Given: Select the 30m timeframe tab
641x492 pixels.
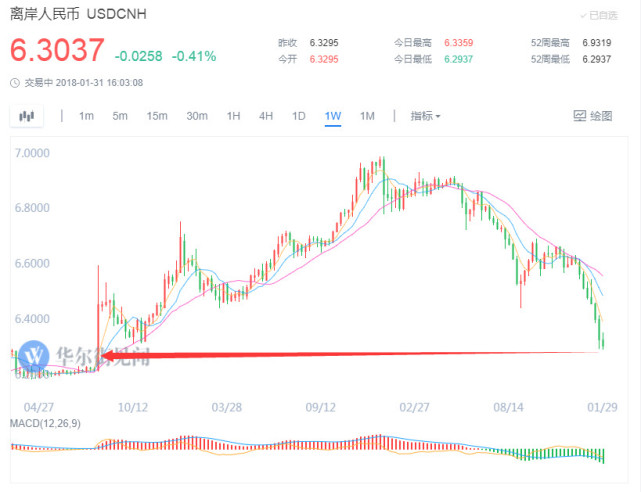Looking at the screenshot, I should (197, 116).
